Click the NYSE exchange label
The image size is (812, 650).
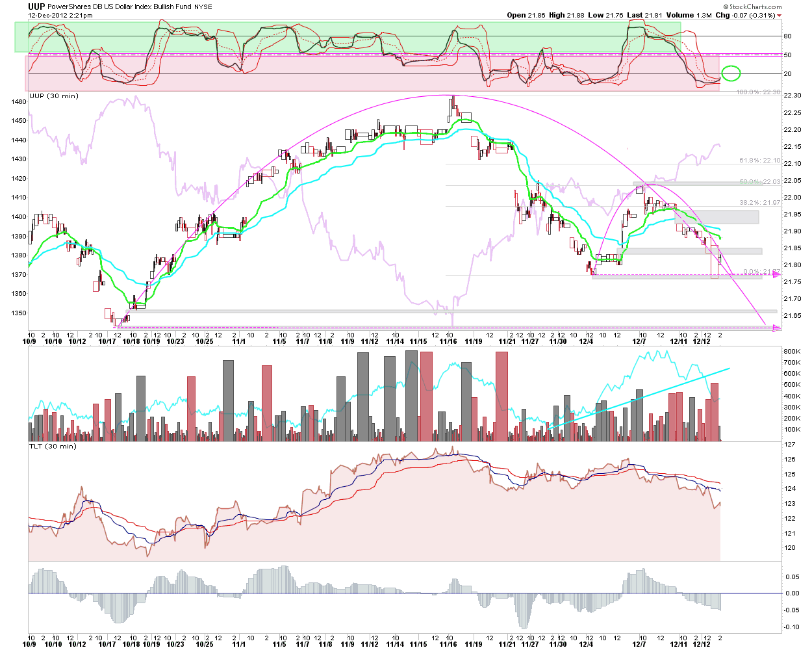pos(203,7)
